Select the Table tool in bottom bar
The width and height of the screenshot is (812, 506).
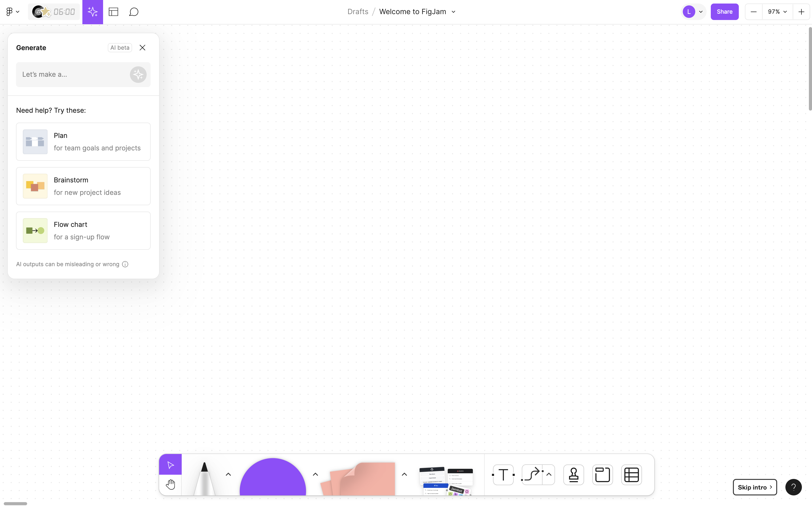pyautogui.click(x=631, y=474)
